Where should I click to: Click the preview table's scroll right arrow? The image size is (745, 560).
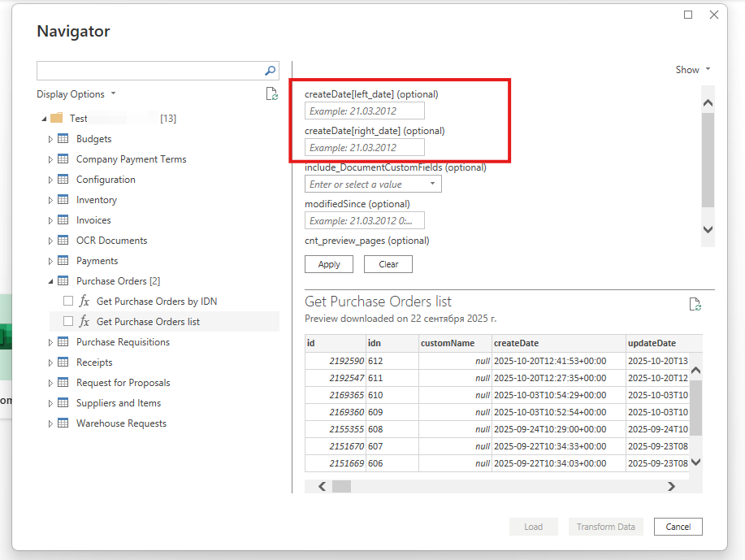click(671, 486)
